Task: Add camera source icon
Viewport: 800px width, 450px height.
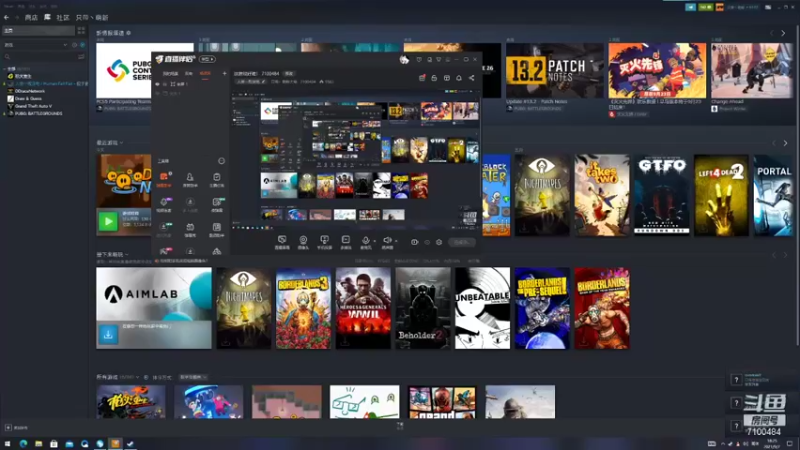Action: pos(303,242)
